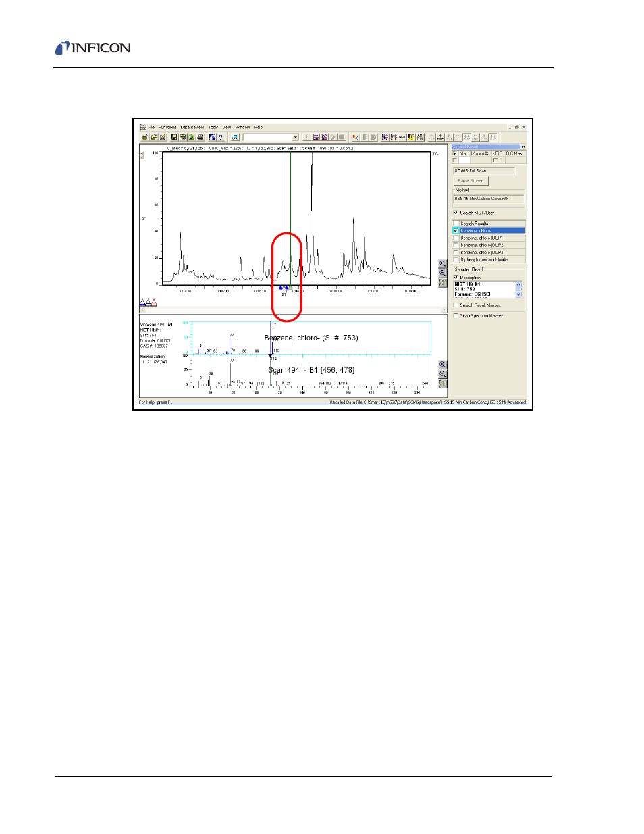Image resolution: width=644 pixels, height=834 pixels.
Task: Click the Print toolbar icon
Action: [200, 137]
